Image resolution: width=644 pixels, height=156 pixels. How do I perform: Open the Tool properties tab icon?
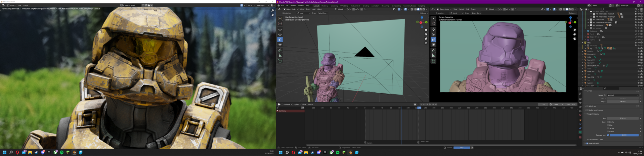point(580,94)
